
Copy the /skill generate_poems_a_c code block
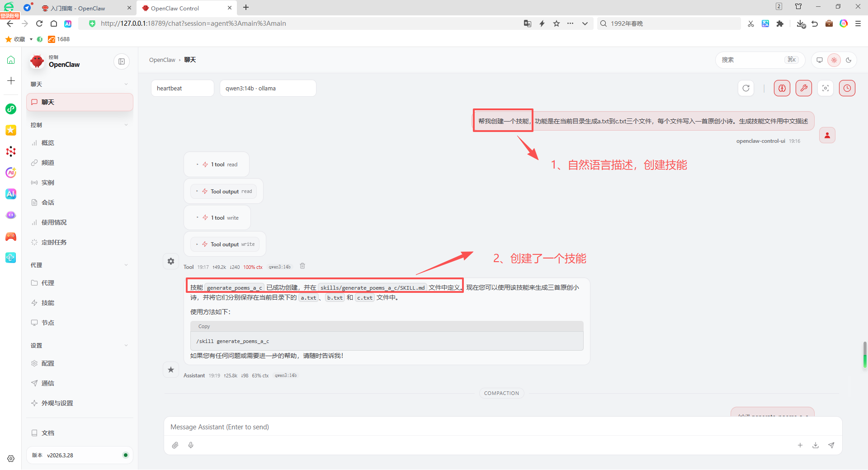pos(204,326)
